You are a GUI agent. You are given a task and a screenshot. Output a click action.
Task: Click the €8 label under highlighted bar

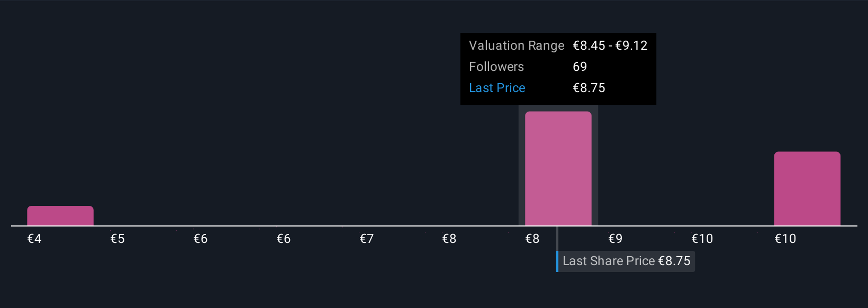pos(532,239)
